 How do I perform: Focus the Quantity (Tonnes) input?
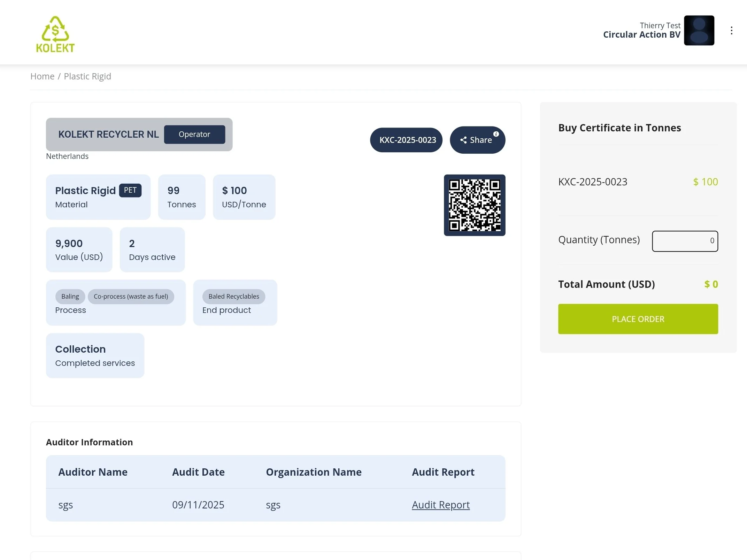point(684,241)
